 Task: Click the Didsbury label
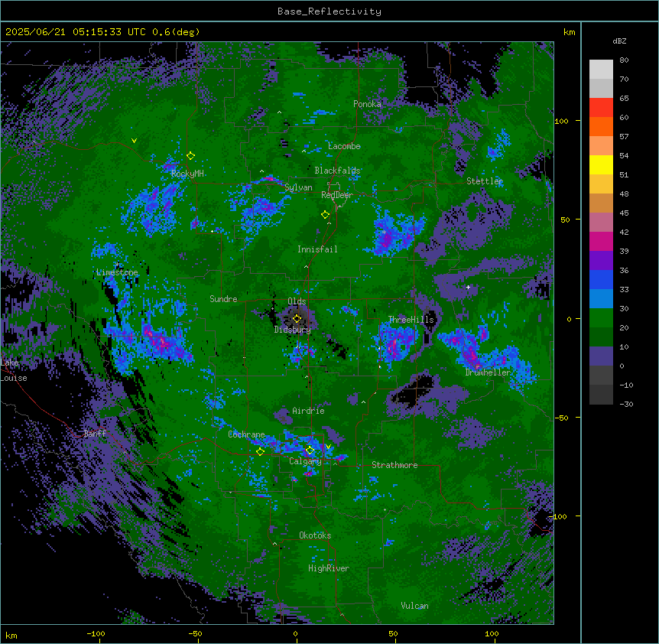click(x=293, y=330)
